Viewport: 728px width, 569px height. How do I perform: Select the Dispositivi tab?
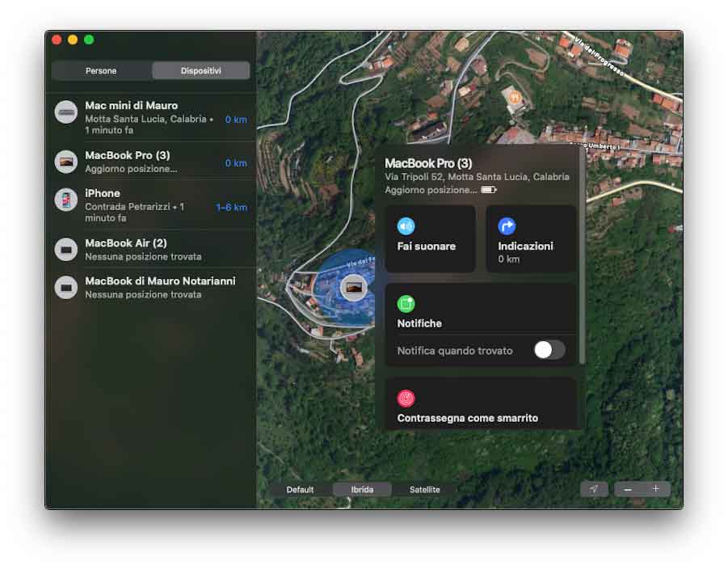200,70
